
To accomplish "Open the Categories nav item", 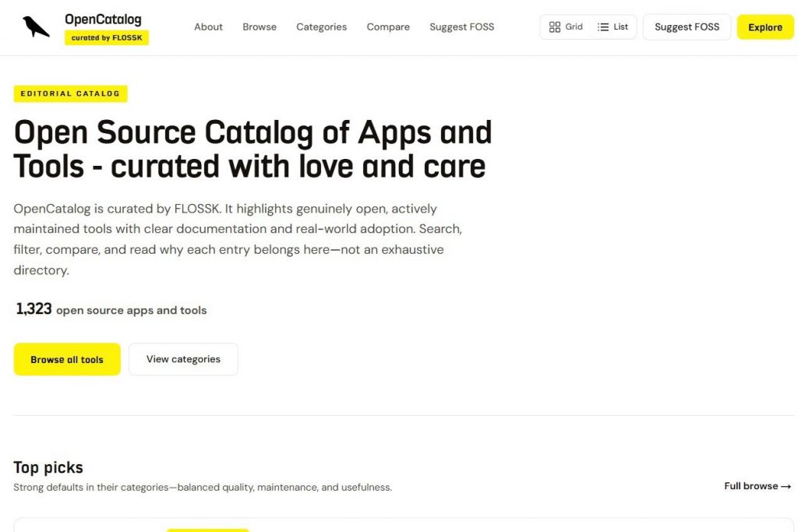I will pyautogui.click(x=322, y=27).
